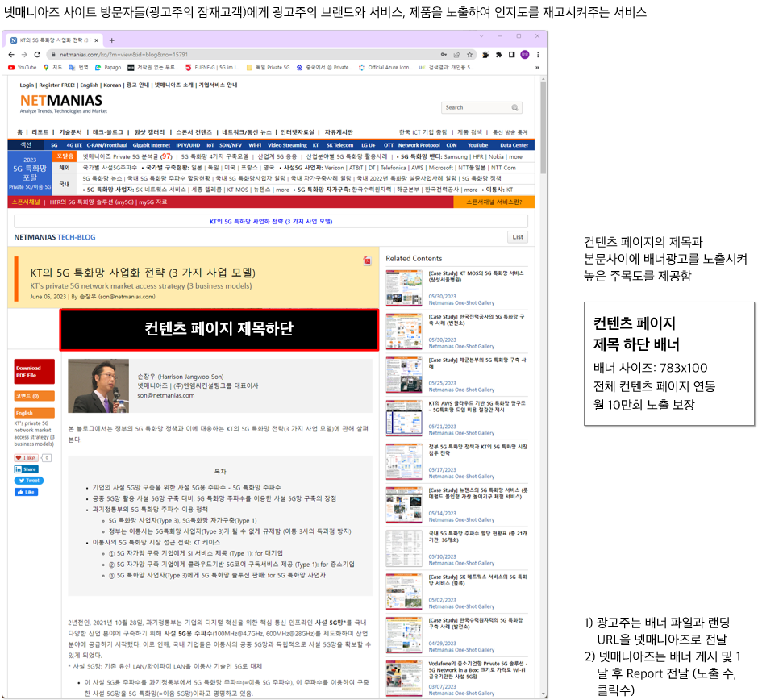
Task: Click the 컨텐츠 페이지 제목하단 banner
Action: click(x=219, y=329)
